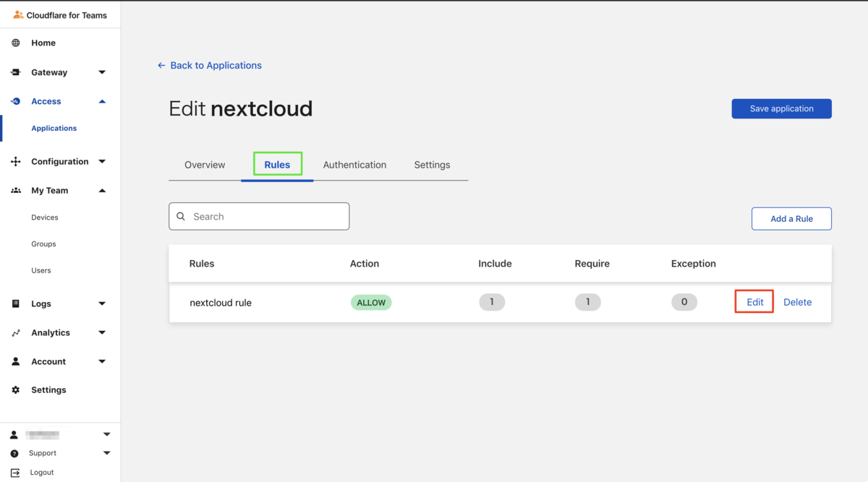Click the Logs icon in sidebar

pos(16,304)
